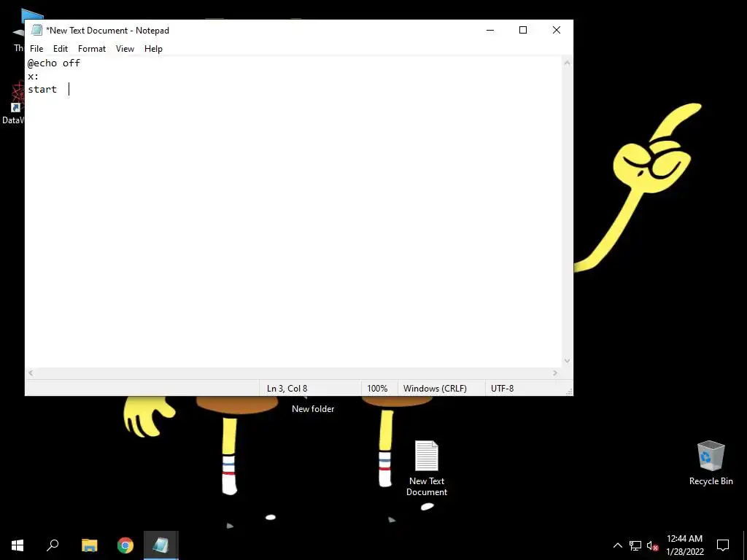Select New Text Document desktop icon
The height and width of the screenshot is (560, 747).
click(426, 468)
